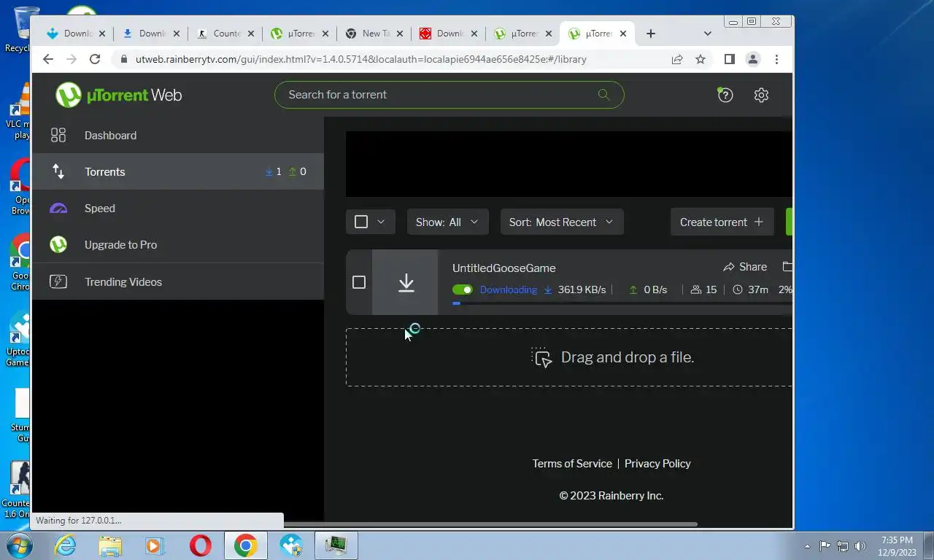Open Internet Explorer from taskbar
The image size is (934, 560).
pos(65,545)
